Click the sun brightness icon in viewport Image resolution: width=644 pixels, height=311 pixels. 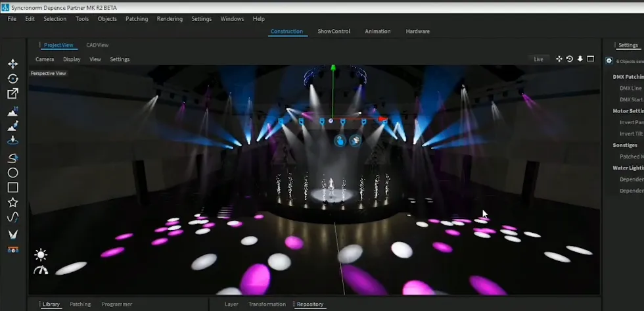tap(41, 254)
